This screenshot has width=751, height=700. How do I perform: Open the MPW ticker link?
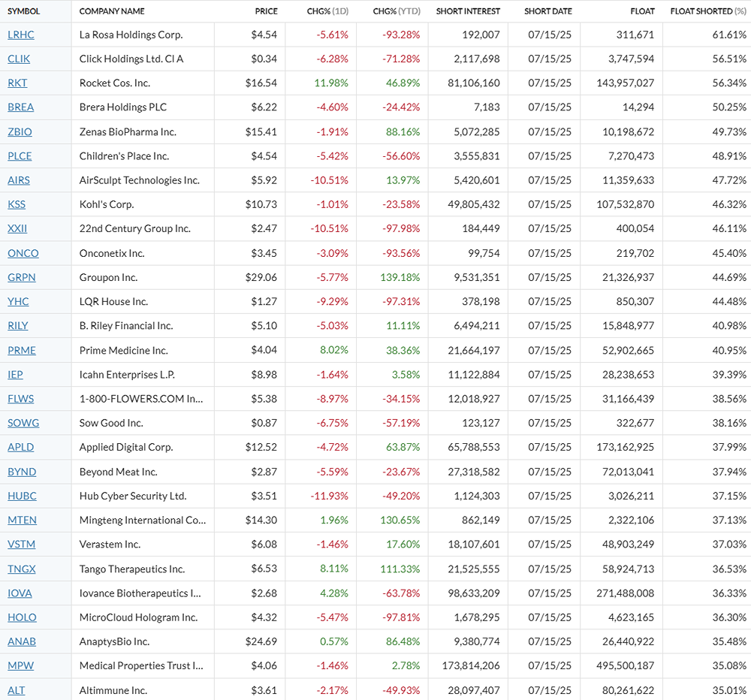(x=20, y=665)
